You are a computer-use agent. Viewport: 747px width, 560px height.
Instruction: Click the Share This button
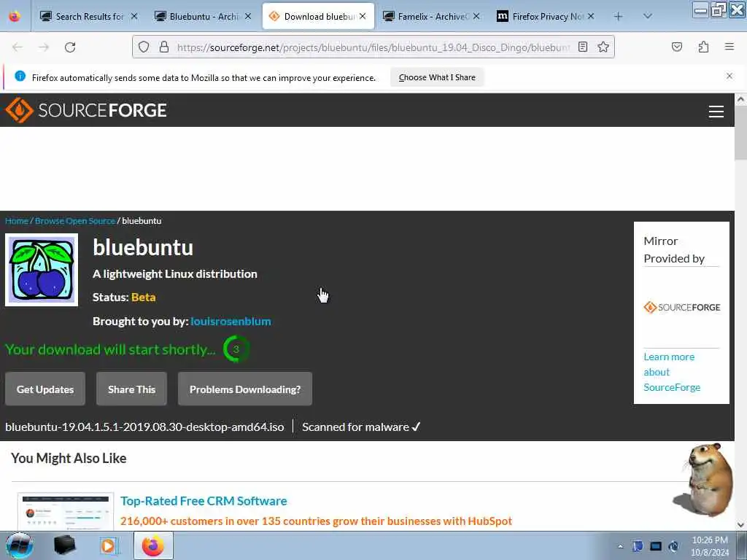pos(131,389)
